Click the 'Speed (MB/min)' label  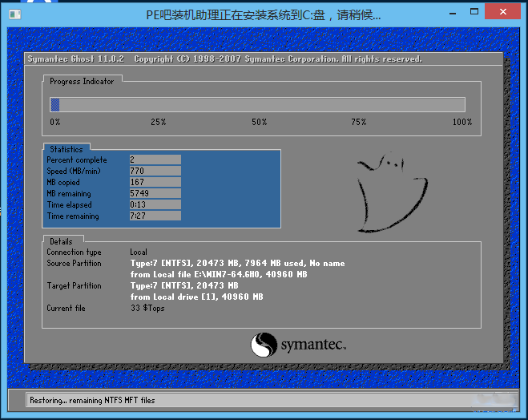(74, 171)
